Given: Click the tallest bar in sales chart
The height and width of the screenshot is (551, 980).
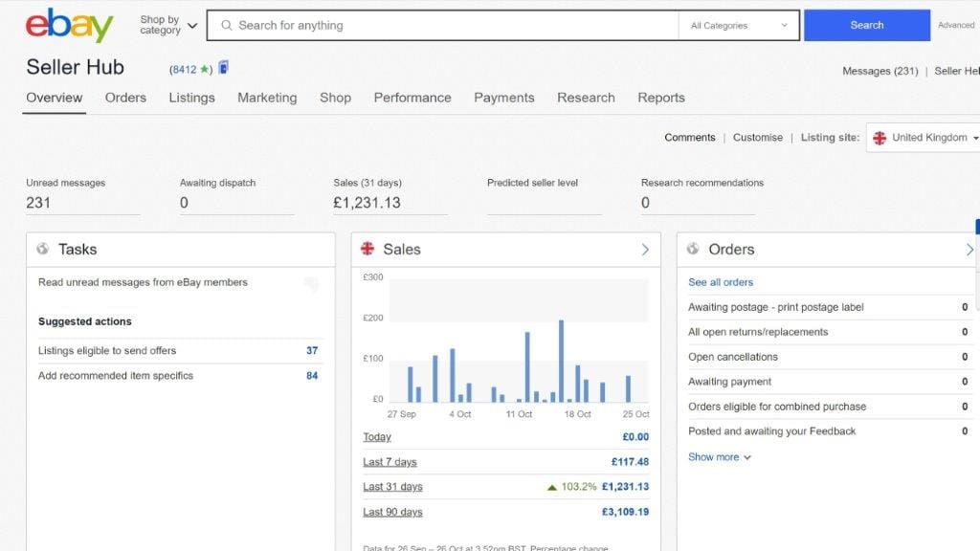Looking at the screenshot, I should [x=561, y=361].
